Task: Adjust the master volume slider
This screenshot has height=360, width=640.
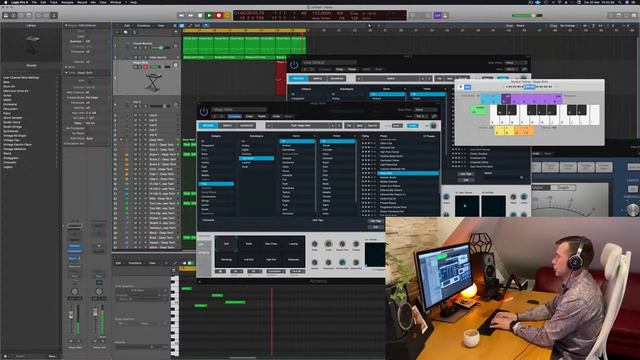Action: point(527,16)
